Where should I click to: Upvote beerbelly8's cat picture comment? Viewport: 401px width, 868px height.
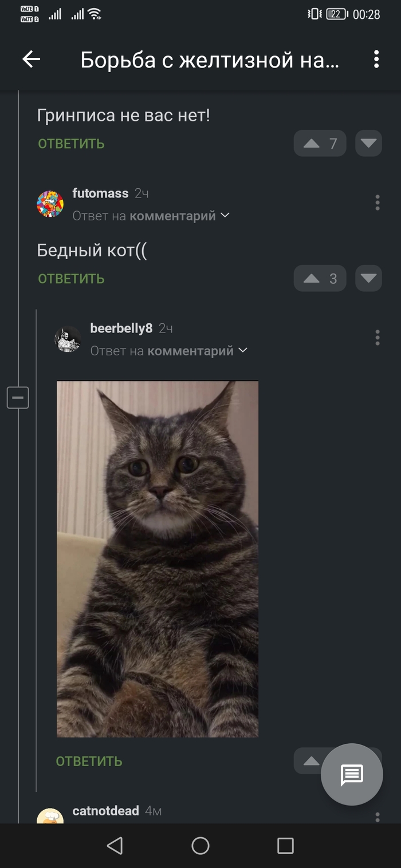click(309, 761)
